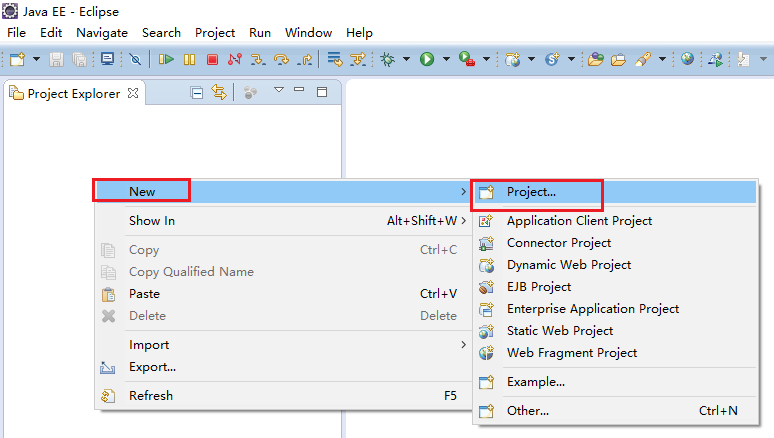Click the Run External Tools icon
The width and height of the screenshot is (774, 438).
tap(466, 59)
